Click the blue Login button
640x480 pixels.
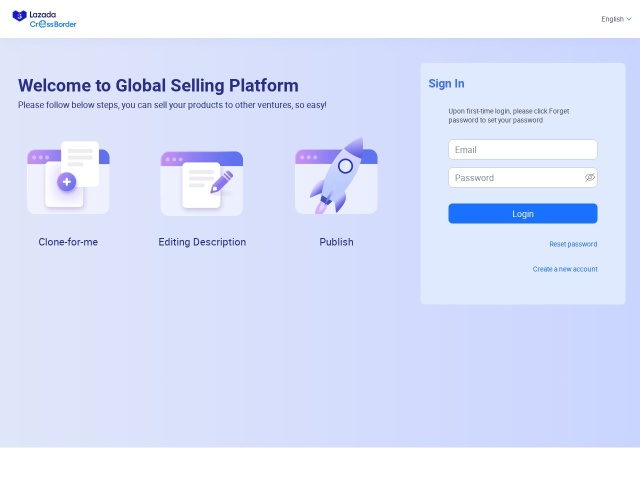coord(522,213)
